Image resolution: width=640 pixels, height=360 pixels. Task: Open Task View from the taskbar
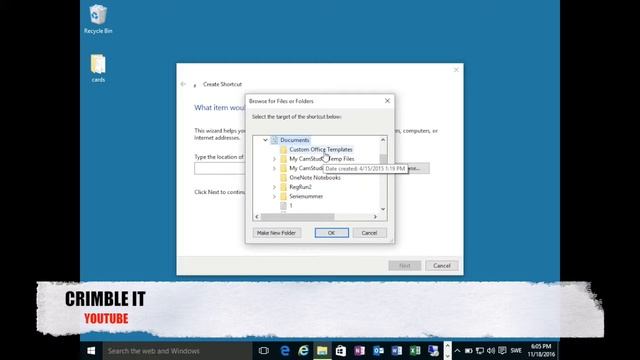point(264,351)
